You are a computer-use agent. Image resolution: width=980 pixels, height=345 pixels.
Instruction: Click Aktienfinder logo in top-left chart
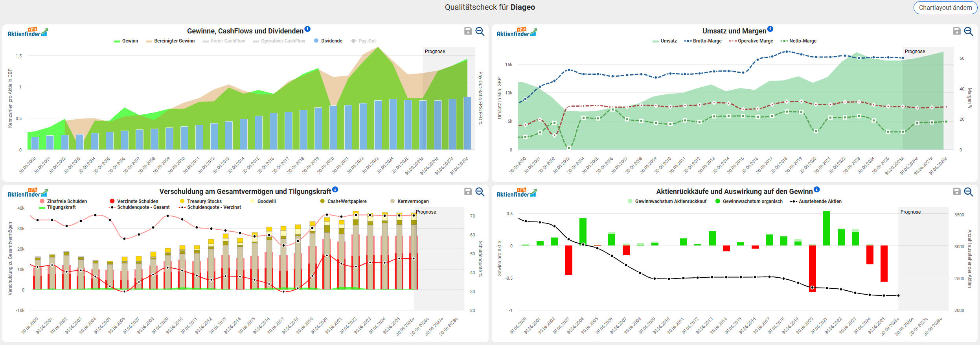[28, 32]
